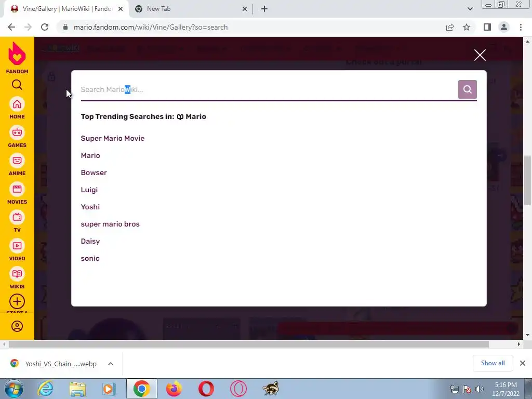Click the vertical page scrollbar thumb
The height and width of the screenshot is (399, 532).
527,180
